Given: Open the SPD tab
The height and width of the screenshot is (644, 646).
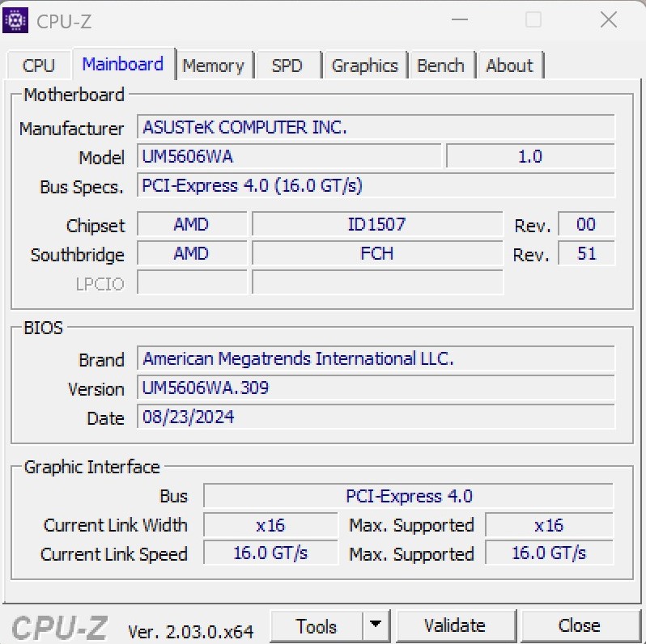Looking at the screenshot, I should pyautogui.click(x=287, y=66).
